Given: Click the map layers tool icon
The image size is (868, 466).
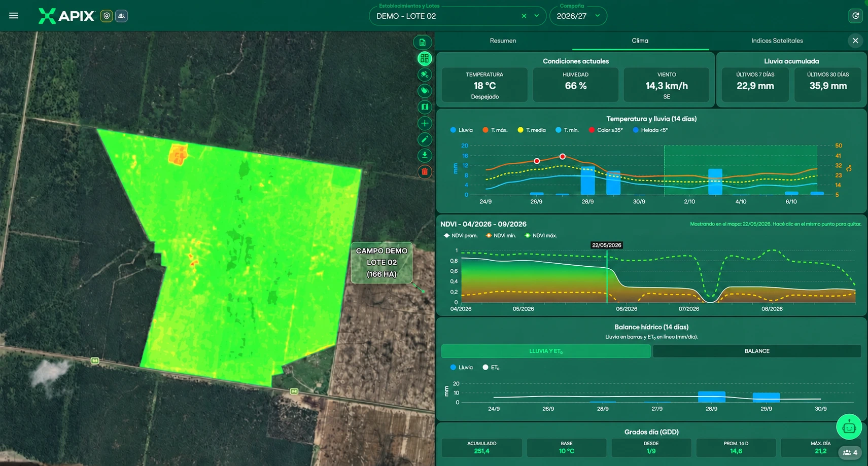Looking at the screenshot, I should click(x=425, y=107).
